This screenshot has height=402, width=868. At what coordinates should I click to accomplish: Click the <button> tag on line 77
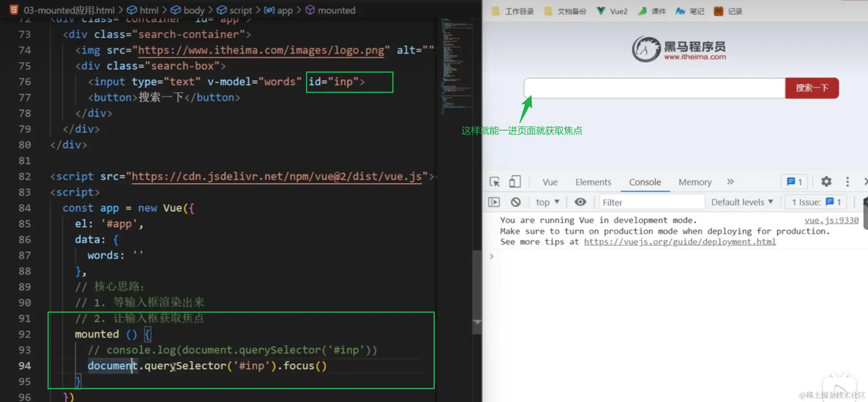pos(112,98)
